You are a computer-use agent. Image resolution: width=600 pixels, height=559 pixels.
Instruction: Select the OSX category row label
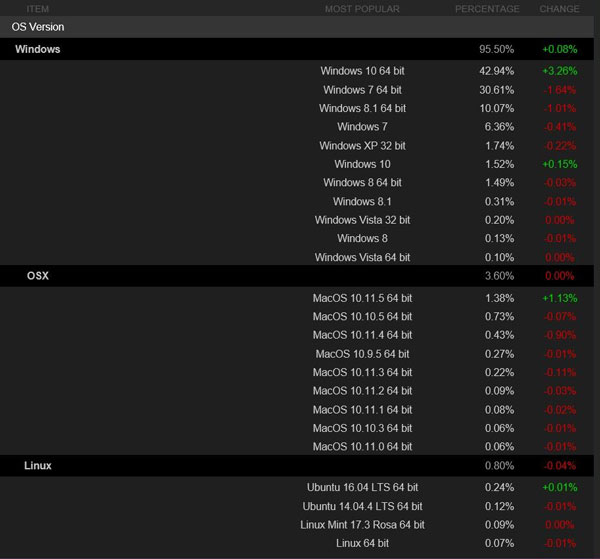tap(38, 276)
